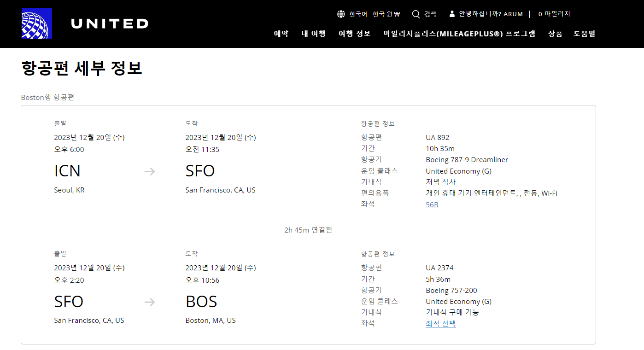Click the arrival time 오전 11:35
Screen dimensions: 644x350
click(202, 149)
